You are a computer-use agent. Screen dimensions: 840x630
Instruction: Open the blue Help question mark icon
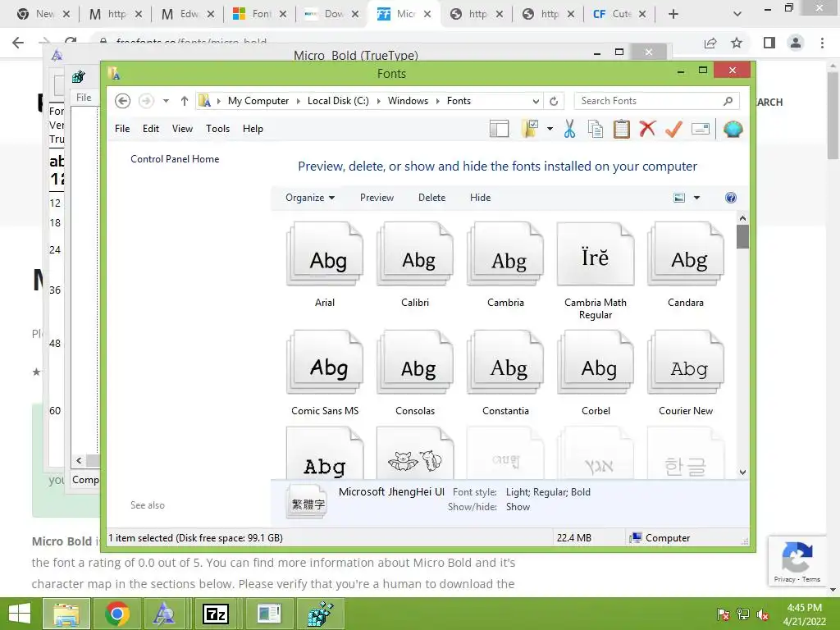730,198
